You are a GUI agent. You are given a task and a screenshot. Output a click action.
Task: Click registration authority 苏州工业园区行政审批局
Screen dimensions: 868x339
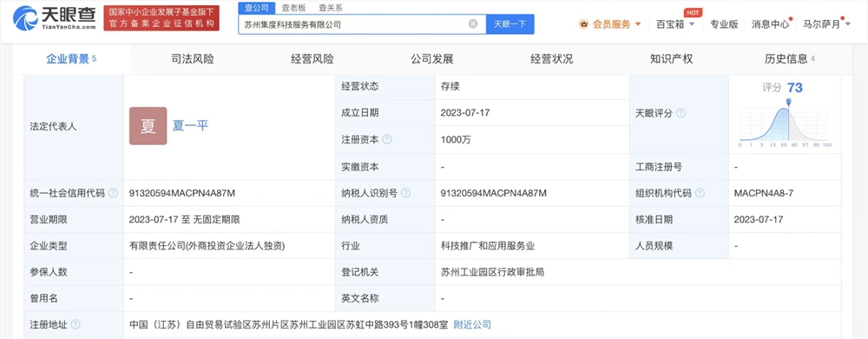coord(493,273)
